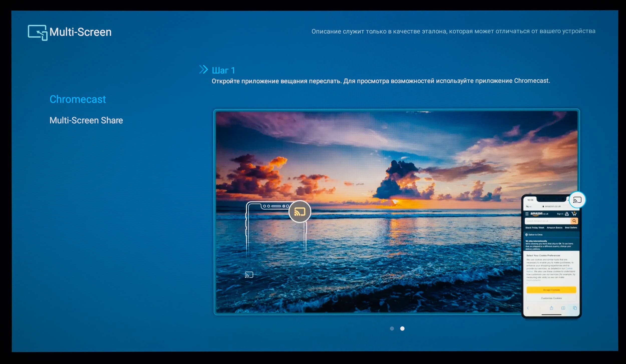Tap the Safari bookmarks book icon

(563, 308)
